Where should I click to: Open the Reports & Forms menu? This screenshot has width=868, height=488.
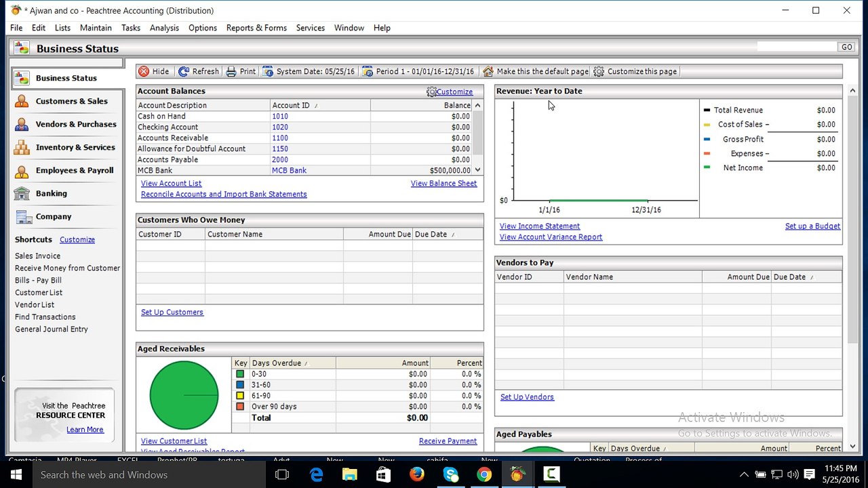click(256, 28)
